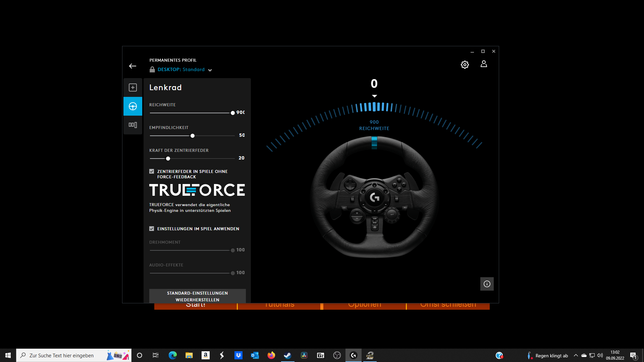
Task: Click the info icon button
Action: pos(487,284)
